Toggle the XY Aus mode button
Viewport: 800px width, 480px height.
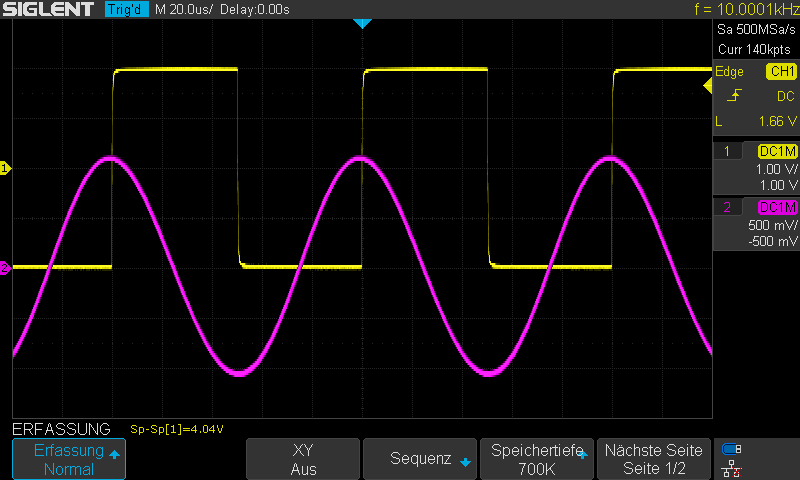point(303,459)
